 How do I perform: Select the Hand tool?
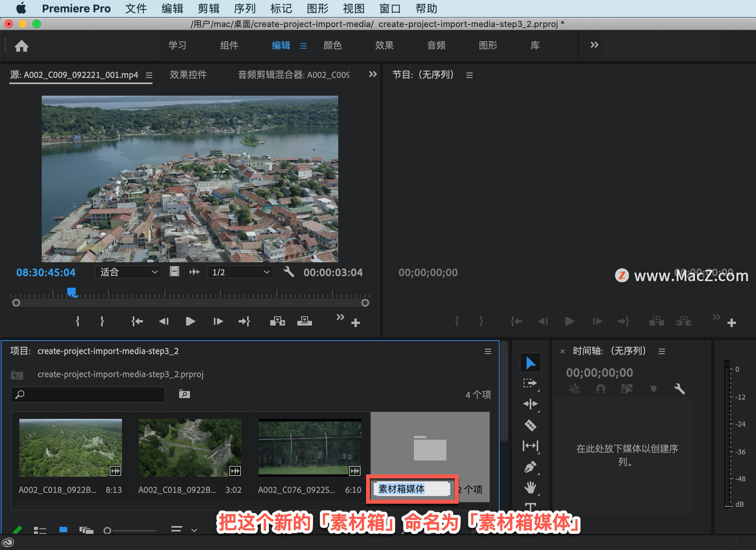pos(530,488)
